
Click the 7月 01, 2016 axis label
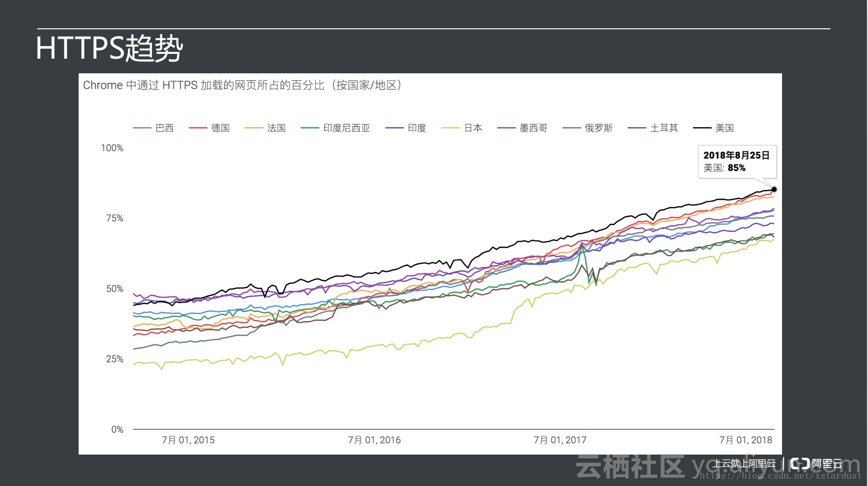coord(374,440)
